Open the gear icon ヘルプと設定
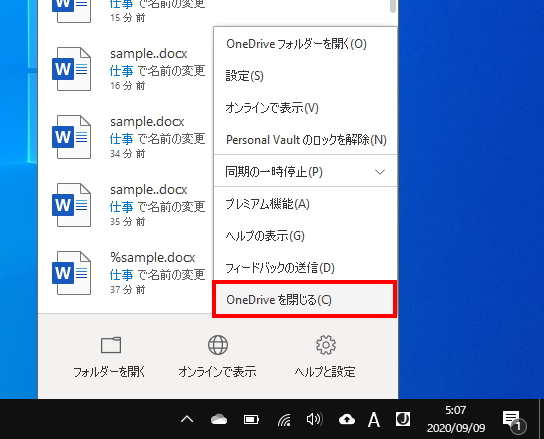 click(325, 345)
